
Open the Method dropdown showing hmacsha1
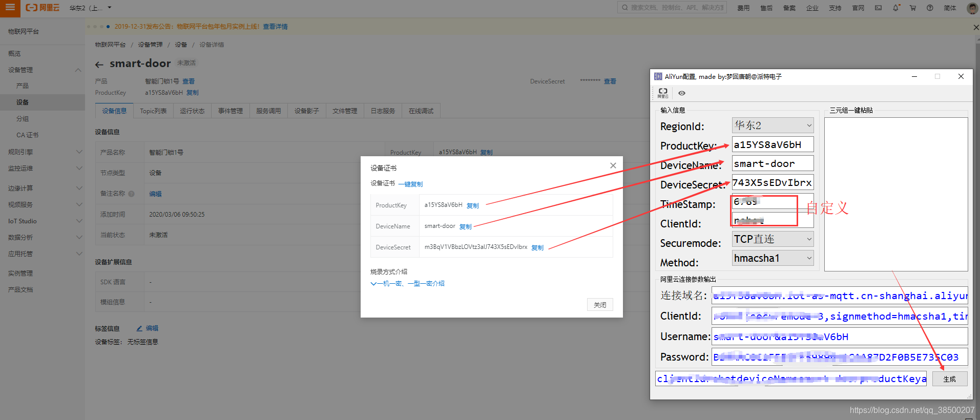[x=773, y=258]
